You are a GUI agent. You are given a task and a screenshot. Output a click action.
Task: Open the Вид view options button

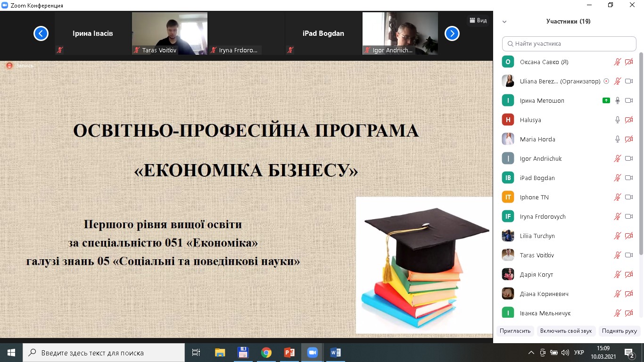478,20
